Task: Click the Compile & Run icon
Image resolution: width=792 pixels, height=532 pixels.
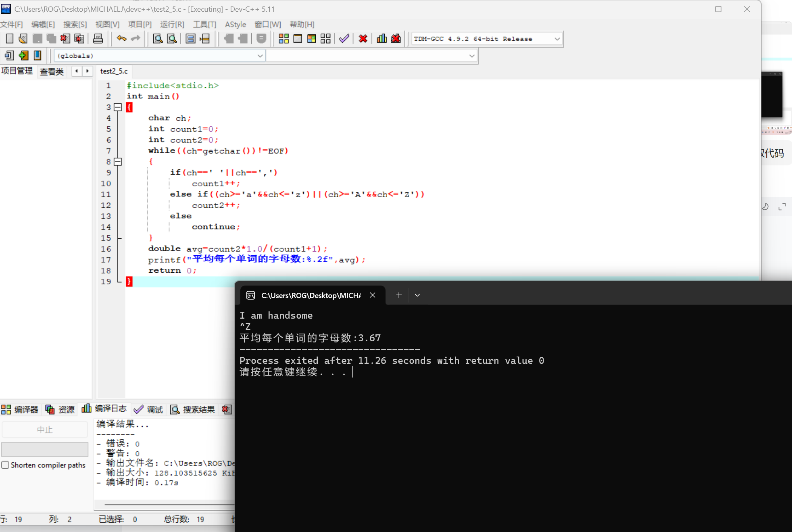Action: [311, 39]
